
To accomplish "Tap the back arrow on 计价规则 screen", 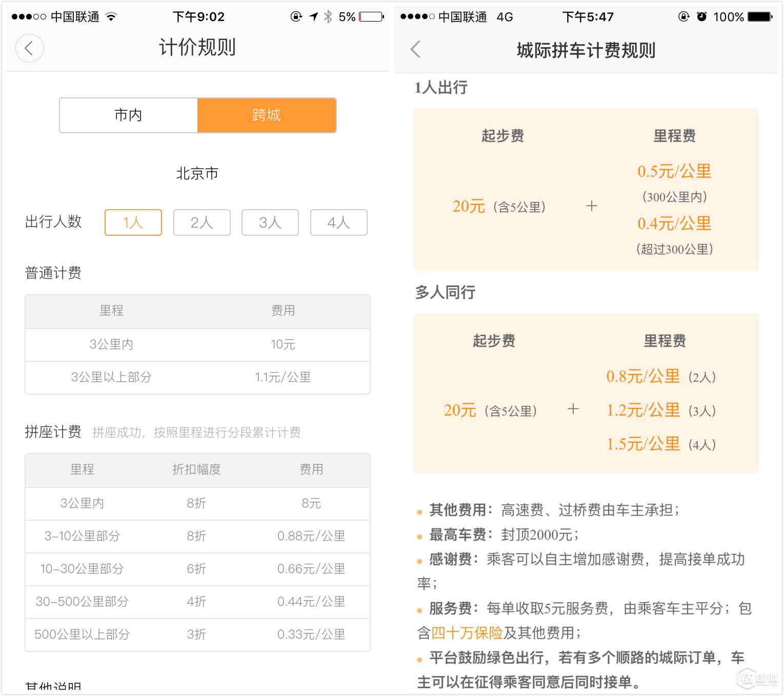I will [29, 48].
